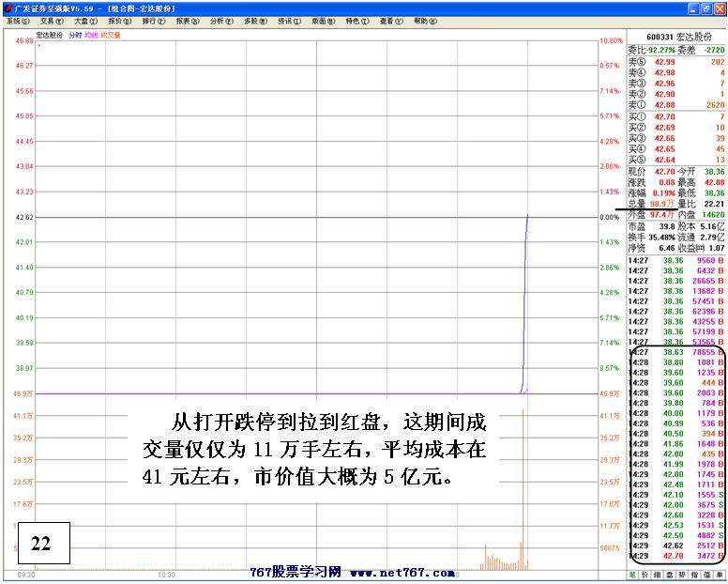Click the 股本 5.16亿 field
The height and width of the screenshot is (584, 728).
point(701,226)
